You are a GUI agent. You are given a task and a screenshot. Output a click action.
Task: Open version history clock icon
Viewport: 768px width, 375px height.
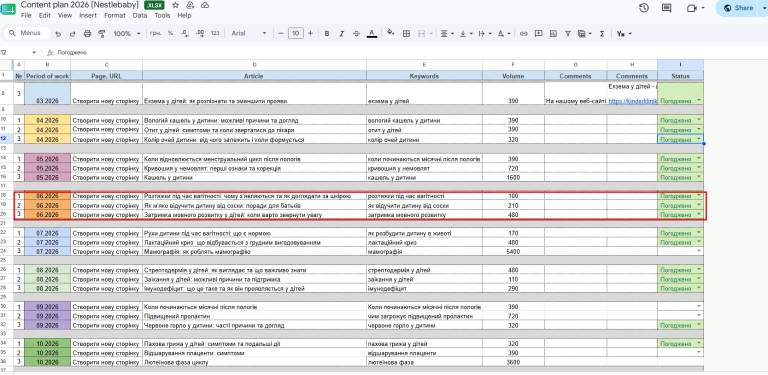(644, 7)
